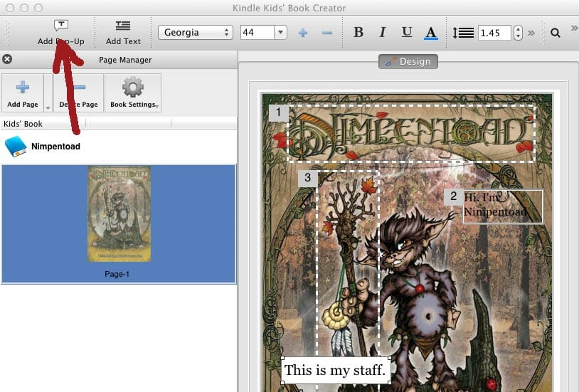Open the font size dropdown arrow
This screenshot has height=392, width=579.
pos(281,33)
